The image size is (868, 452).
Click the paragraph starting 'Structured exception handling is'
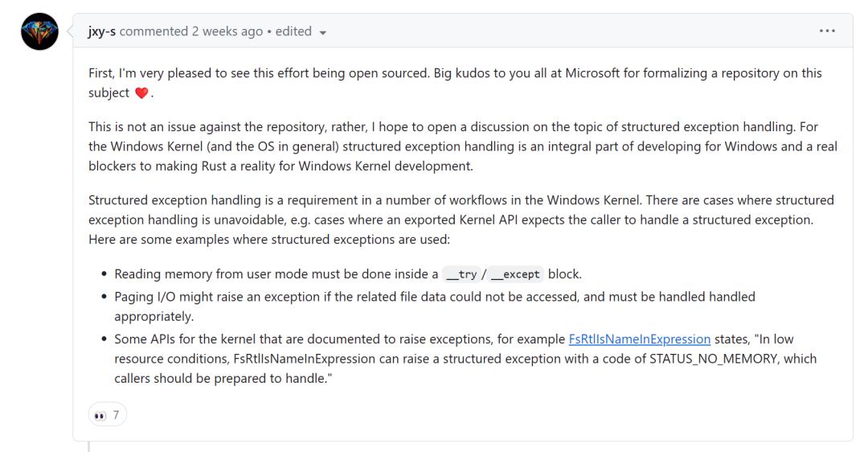click(x=461, y=220)
